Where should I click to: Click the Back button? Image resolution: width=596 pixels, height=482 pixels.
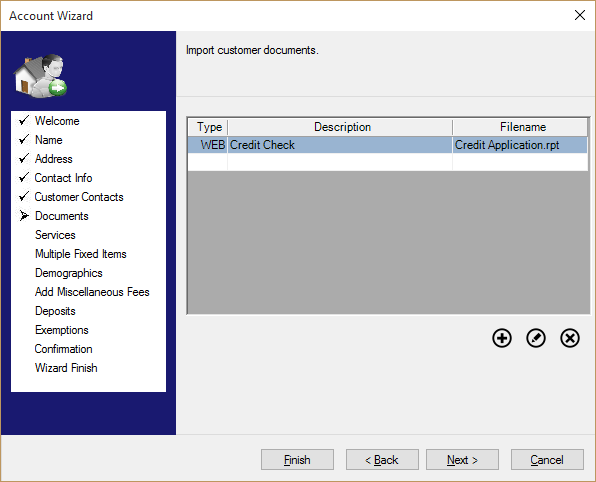[382, 460]
